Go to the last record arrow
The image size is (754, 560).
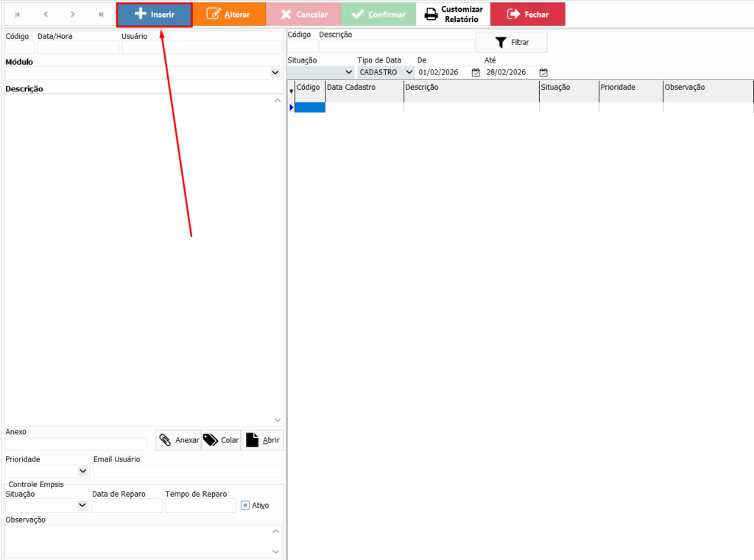coord(101,15)
